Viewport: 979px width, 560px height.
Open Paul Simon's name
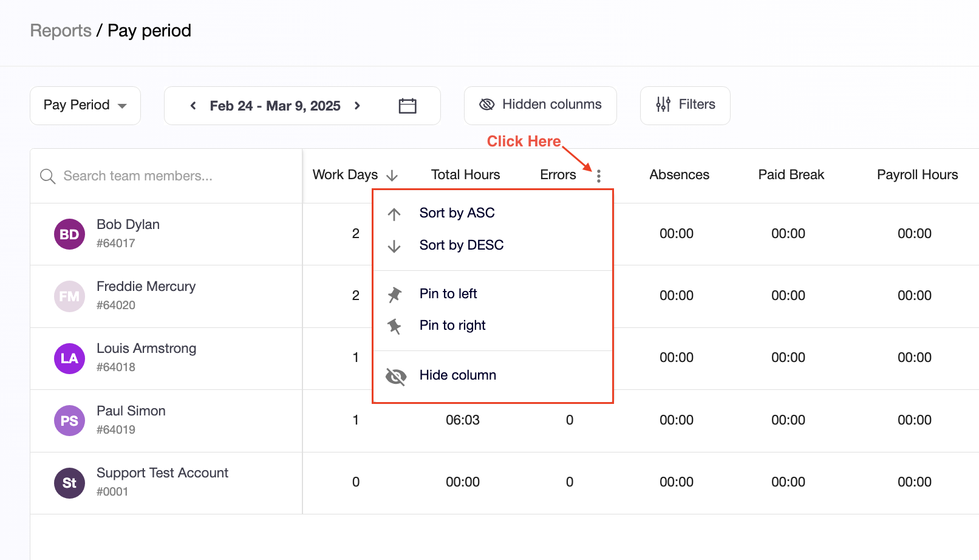pos(131,411)
